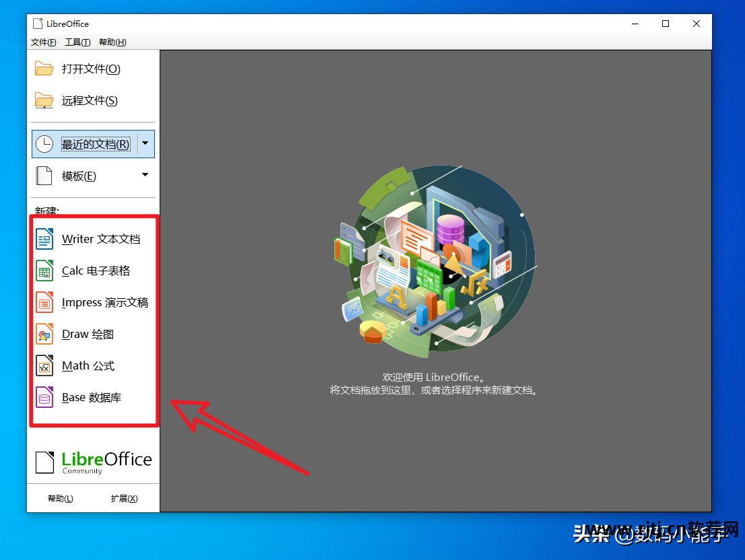Click the Writer document icon

pyautogui.click(x=44, y=239)
